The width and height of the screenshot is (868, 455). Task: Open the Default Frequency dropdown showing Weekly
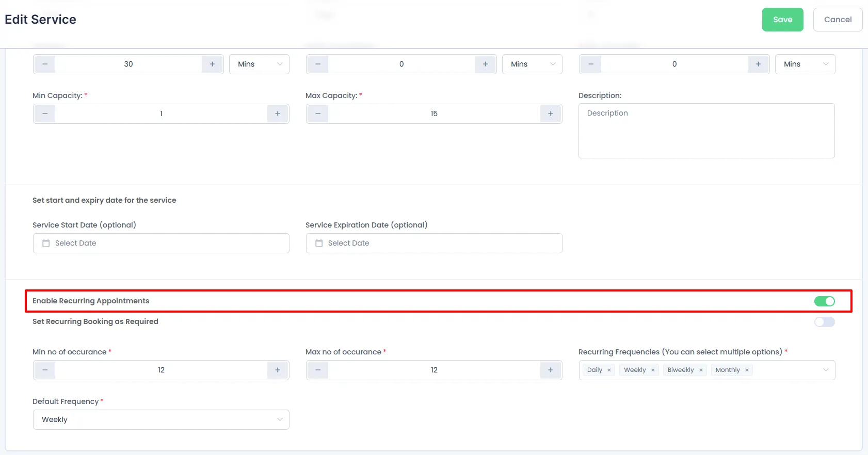161,419
